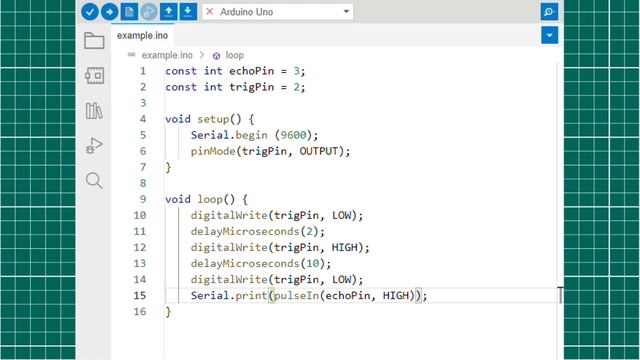This screenshot has width=640, height=360.
Task: Click on "setup" in void setup line
Action: click(213, 119)
